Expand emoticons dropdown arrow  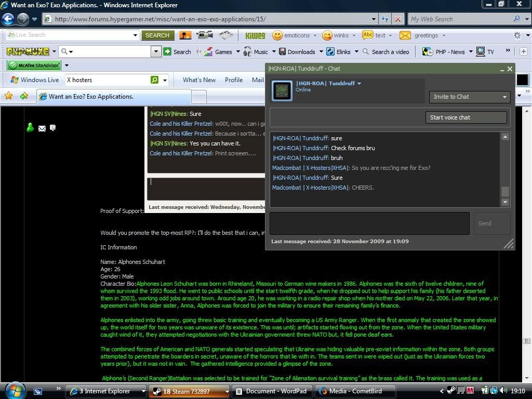pyautogui.click(x=315, y=35)
